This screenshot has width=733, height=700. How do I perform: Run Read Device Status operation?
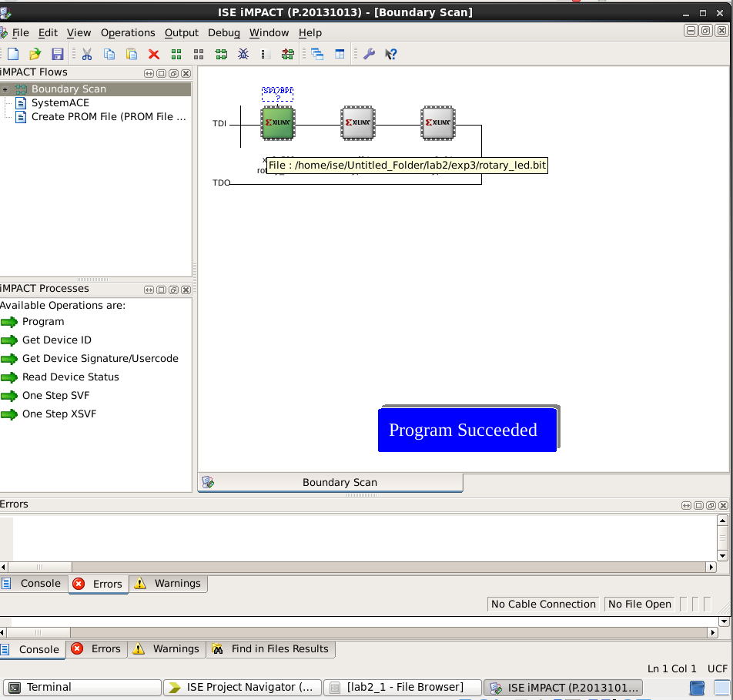click(71, 377)
